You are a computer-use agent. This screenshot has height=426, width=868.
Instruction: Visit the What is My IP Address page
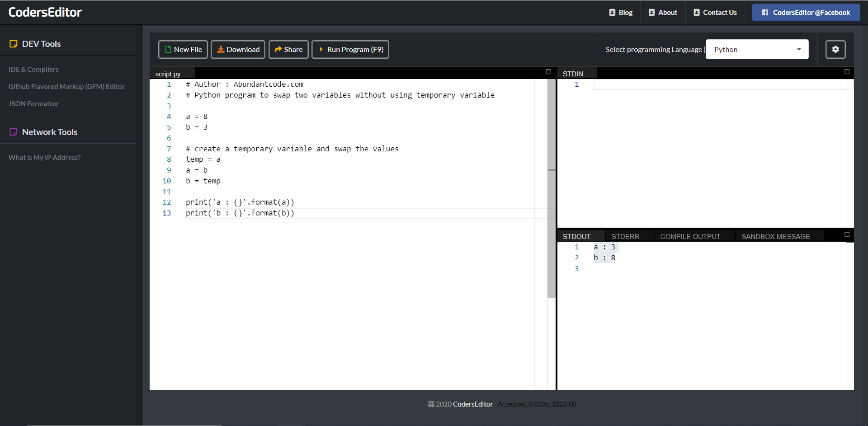click(44, 157)
